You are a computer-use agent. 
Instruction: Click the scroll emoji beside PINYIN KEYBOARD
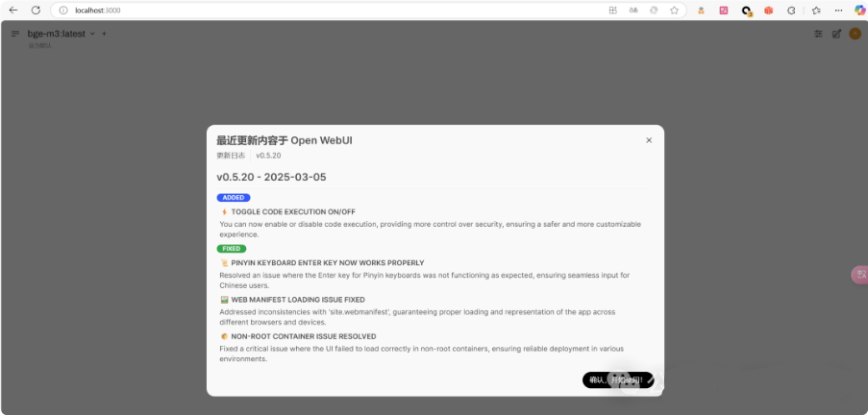pyautogui.click(x=224, y=263)
